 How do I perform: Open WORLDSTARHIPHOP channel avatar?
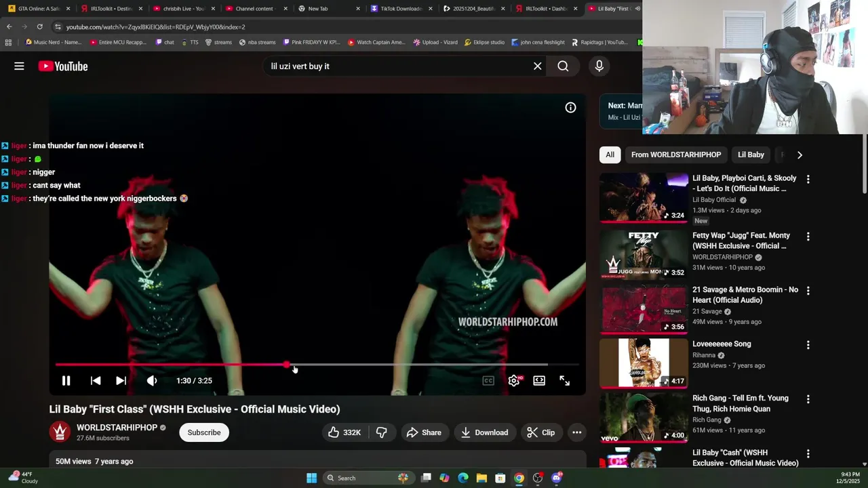pos(60,432)
